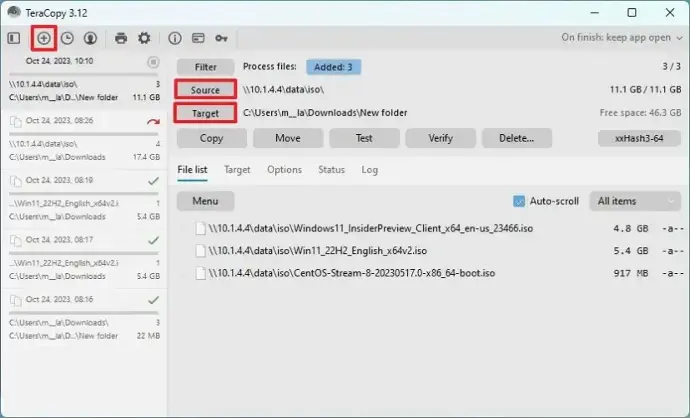Select the 22 MB task in history
690x418 pixels.
84,318
